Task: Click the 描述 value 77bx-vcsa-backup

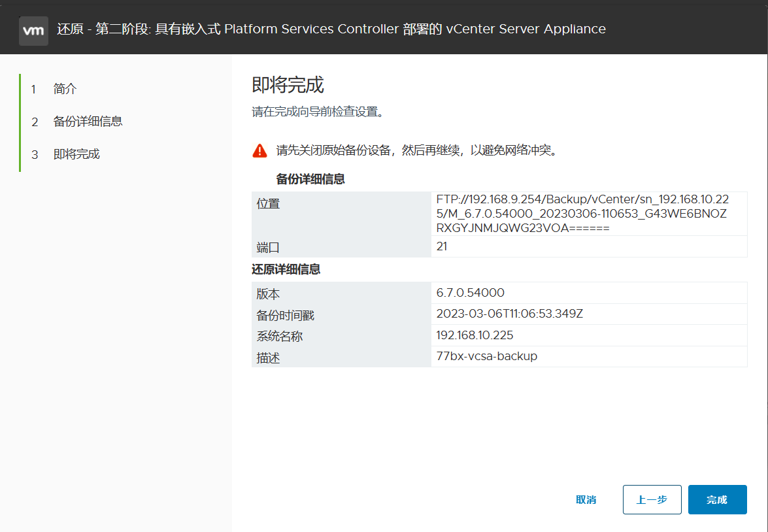Action: coord(486,357)
